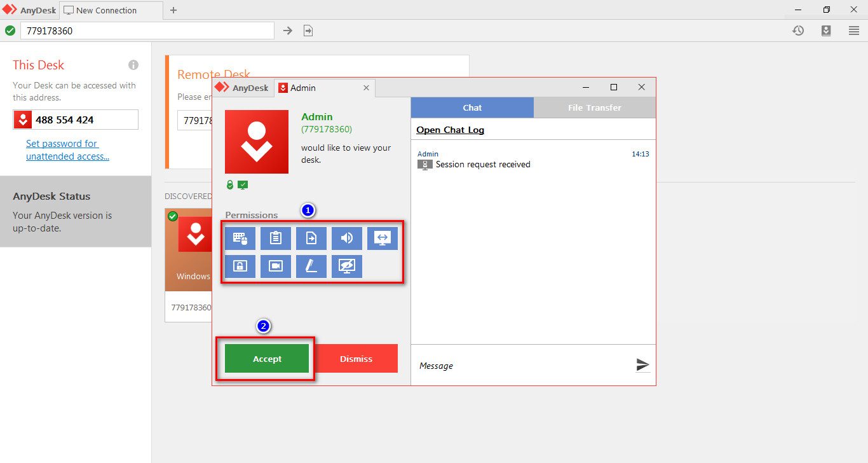Viewport: 868px width, 463px height.
Task: Click the Admin user avatar image
Action: click(257, 142)
